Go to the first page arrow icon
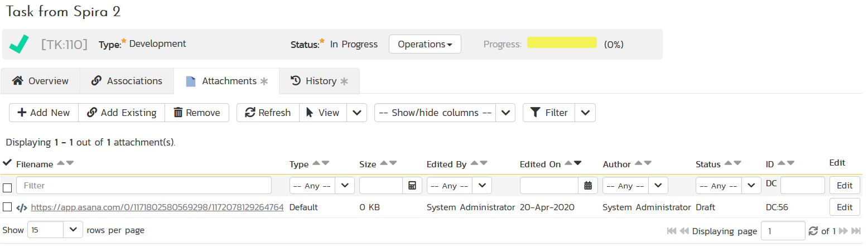Image resolution: width=868 pixels, height=247 pixels. [672, 231]
